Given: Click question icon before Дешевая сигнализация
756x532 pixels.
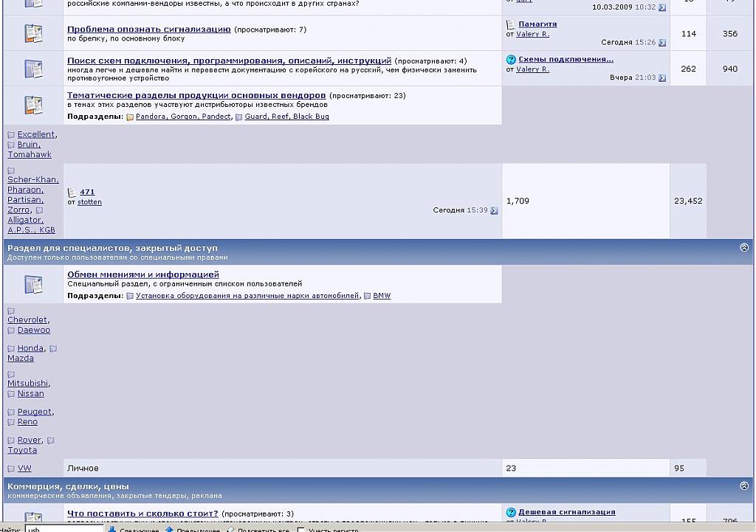Looking at the screenshot, I should coord(511,512).
